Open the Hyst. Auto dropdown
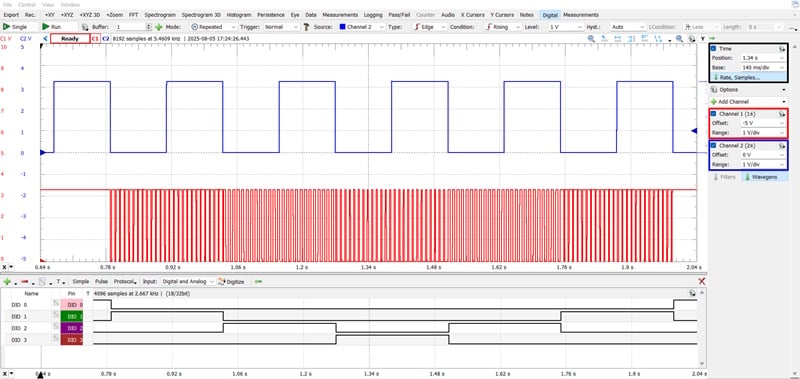This screenshot has width=800, height=379. point(628,27)
